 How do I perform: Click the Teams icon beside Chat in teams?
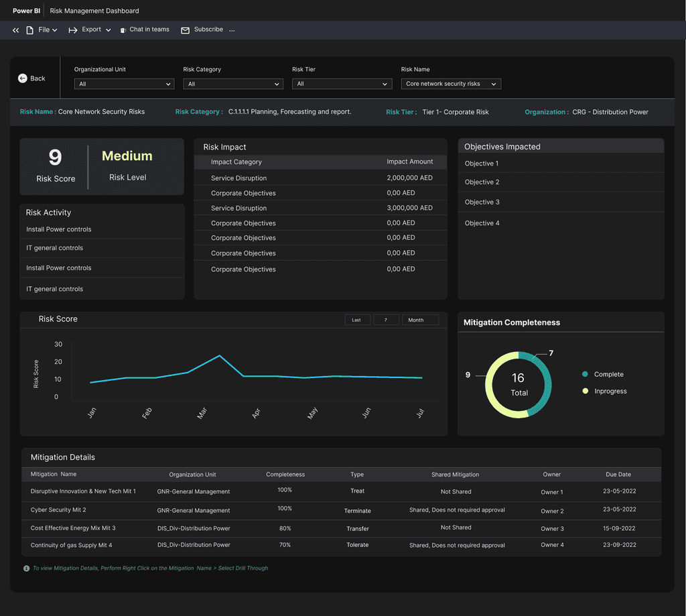point(123,30)
